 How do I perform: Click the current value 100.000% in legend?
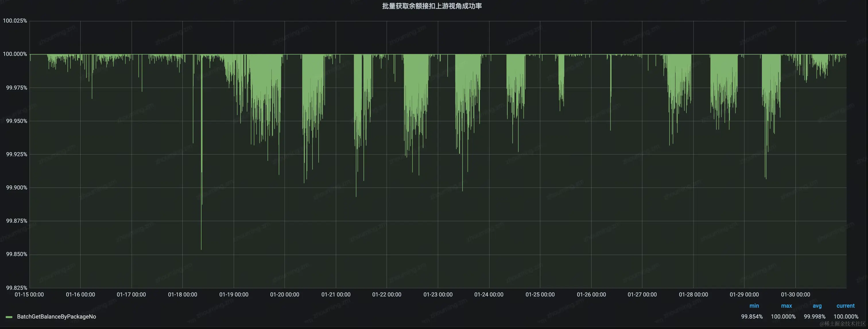[x=846, y=317]
